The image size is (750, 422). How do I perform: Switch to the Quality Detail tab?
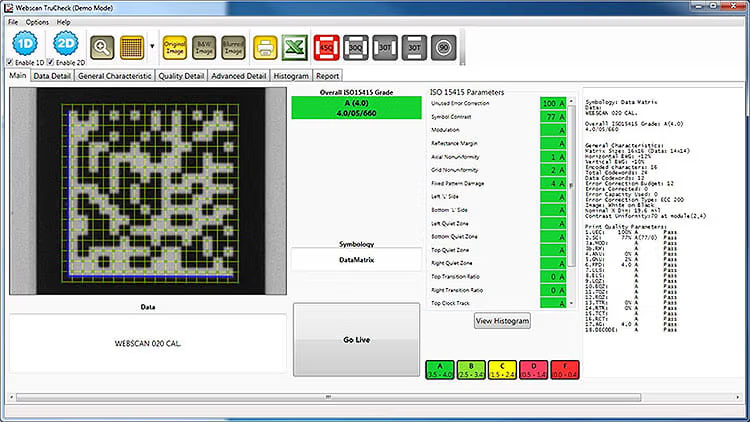click(180, 75)
